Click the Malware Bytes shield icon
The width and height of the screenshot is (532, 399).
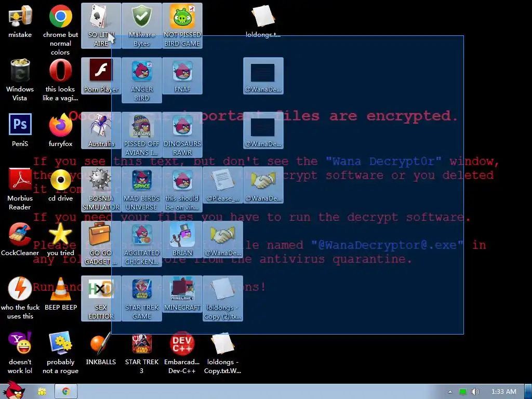[x=142, y=26]
